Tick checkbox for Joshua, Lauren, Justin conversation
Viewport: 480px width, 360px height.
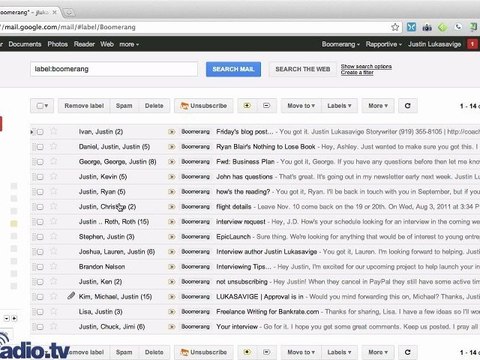pyautogui.click(x=40, y=252)
